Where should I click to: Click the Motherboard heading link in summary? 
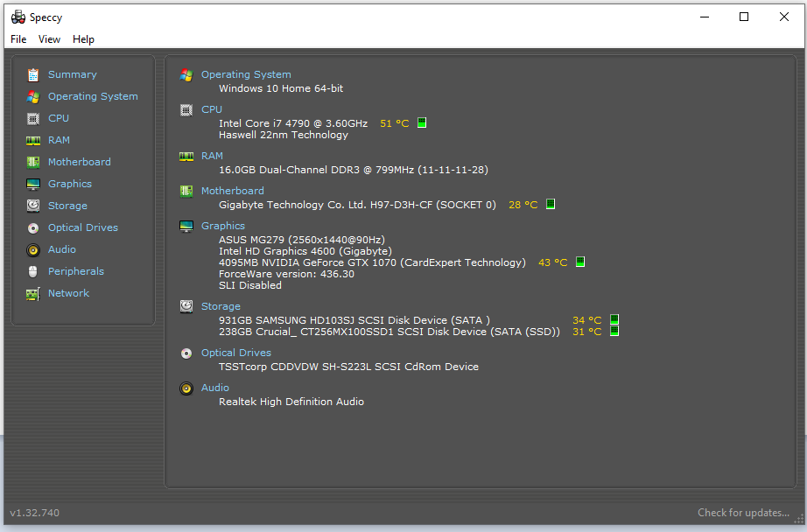[x=233, y=191]
